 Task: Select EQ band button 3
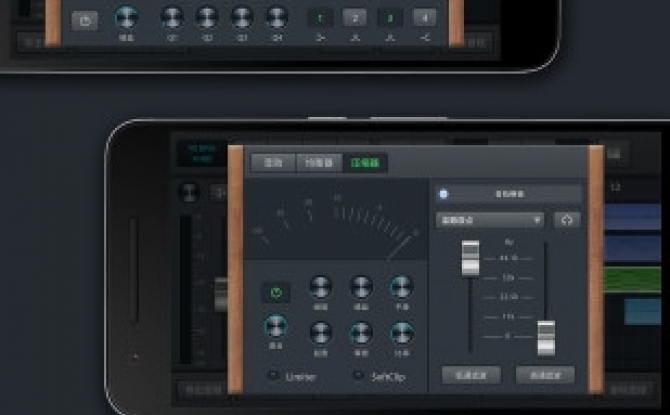coord(390,18)
